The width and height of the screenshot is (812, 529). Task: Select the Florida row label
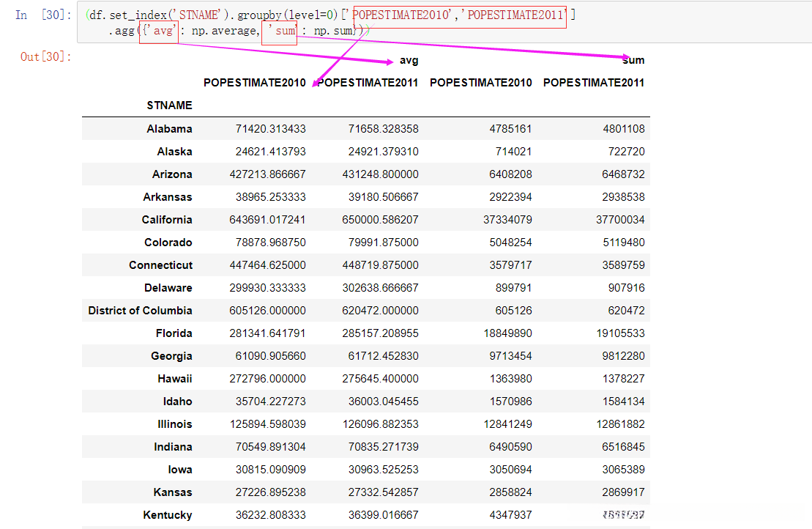pos(174,333)
